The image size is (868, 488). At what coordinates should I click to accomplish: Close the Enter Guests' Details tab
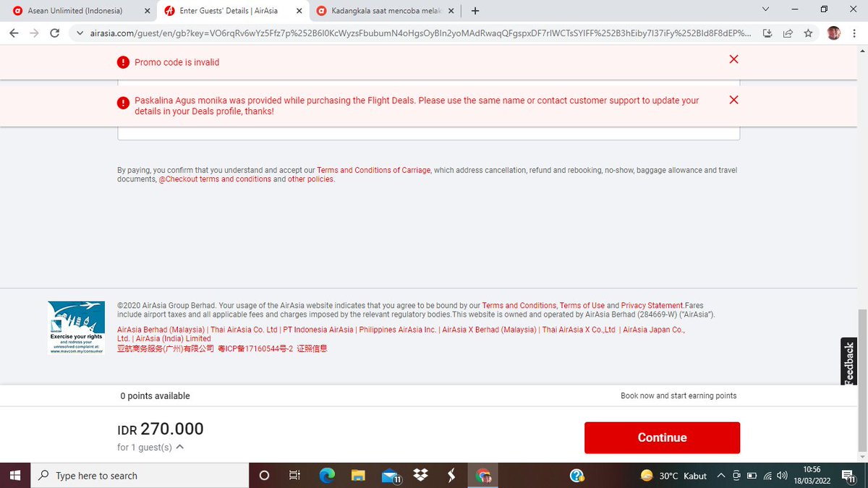pyautogui.click(x=299, y=11)
